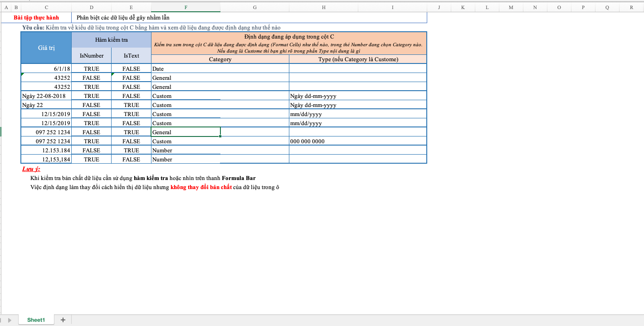Click the 000 000 0000 type cell

(357, 141)
